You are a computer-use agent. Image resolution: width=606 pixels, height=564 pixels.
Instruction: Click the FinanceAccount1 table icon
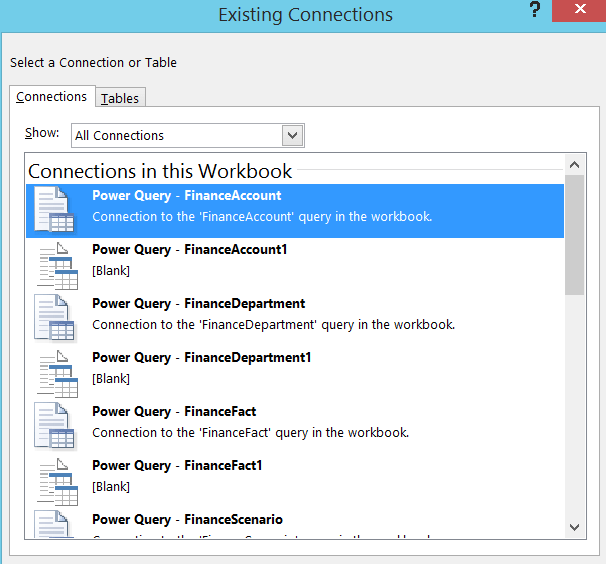pos(56,264)
